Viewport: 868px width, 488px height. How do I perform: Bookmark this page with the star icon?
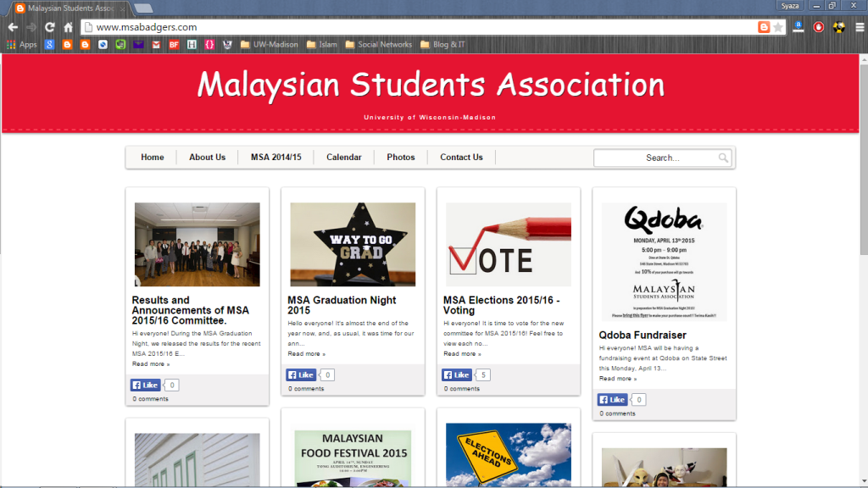[x=778, y=27]
